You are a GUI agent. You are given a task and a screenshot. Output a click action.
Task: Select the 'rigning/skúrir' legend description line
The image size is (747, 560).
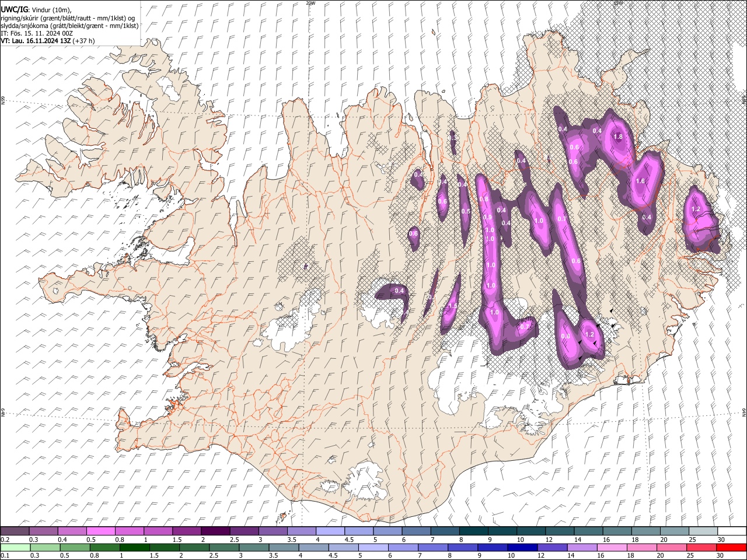(x=68, y=18)
